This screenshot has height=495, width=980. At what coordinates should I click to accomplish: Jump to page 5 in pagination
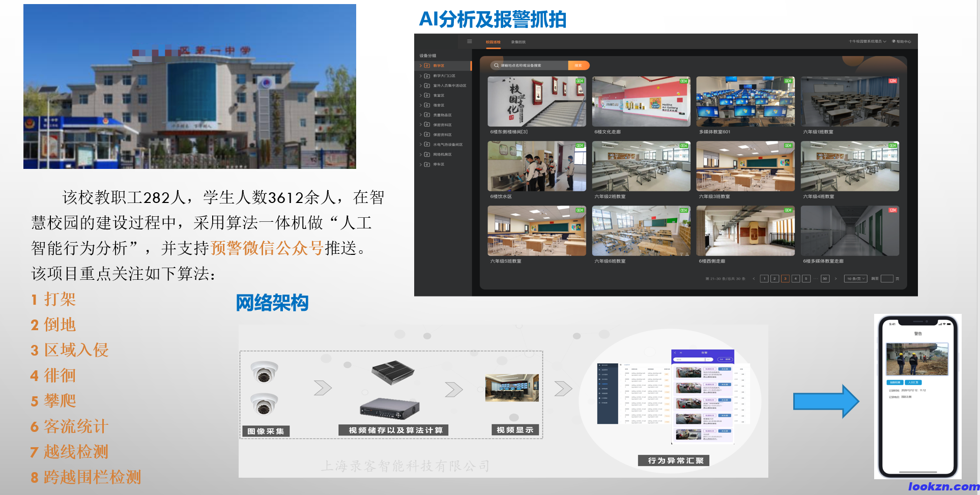point(806,279)
